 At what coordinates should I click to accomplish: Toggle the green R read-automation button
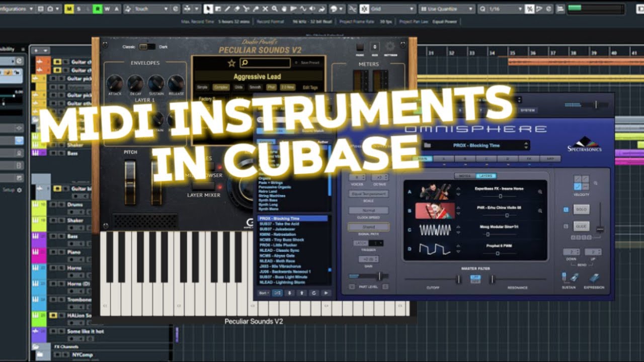[x=98, y=9]
